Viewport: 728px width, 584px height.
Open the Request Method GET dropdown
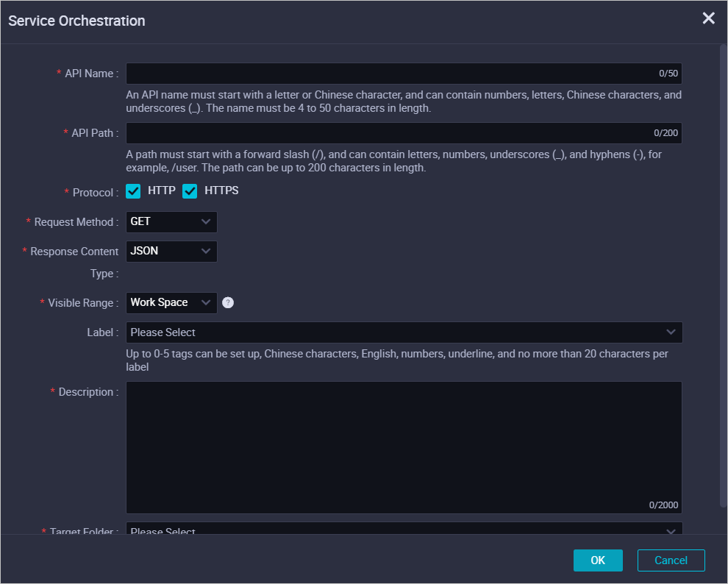[x=171, y=222]
